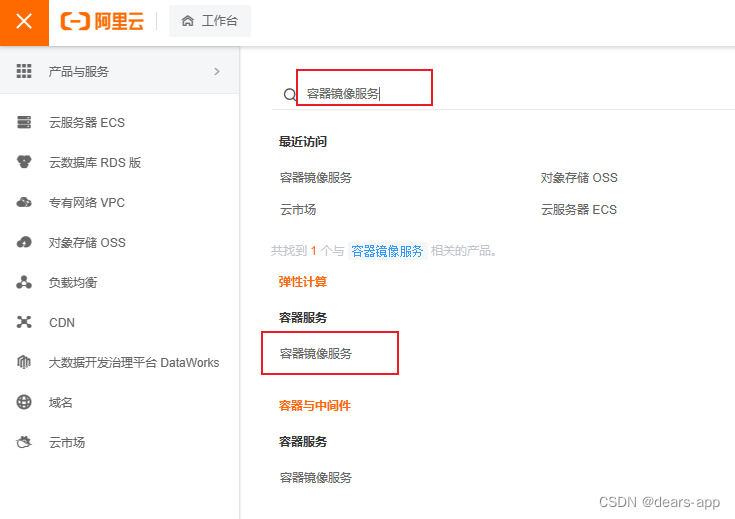735x519 pixels.
Task: Click the DataWorks platform icon
Action: (24, 362)
